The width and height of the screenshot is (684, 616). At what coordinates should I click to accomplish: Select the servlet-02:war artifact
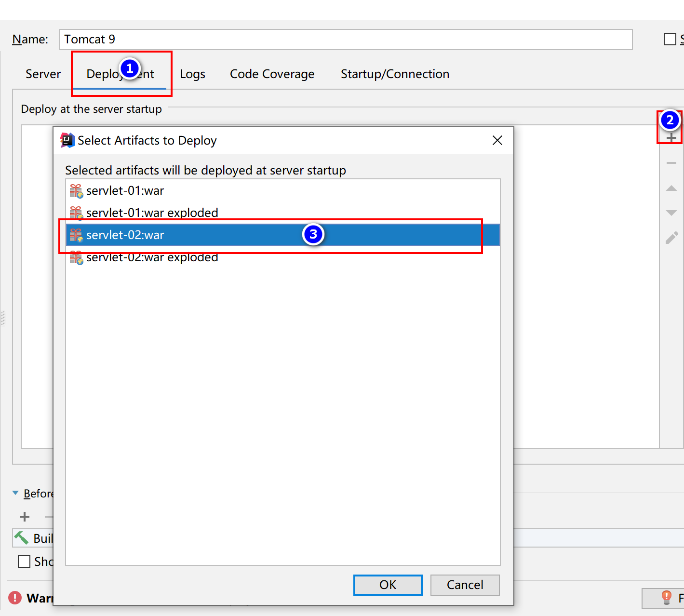283,235
